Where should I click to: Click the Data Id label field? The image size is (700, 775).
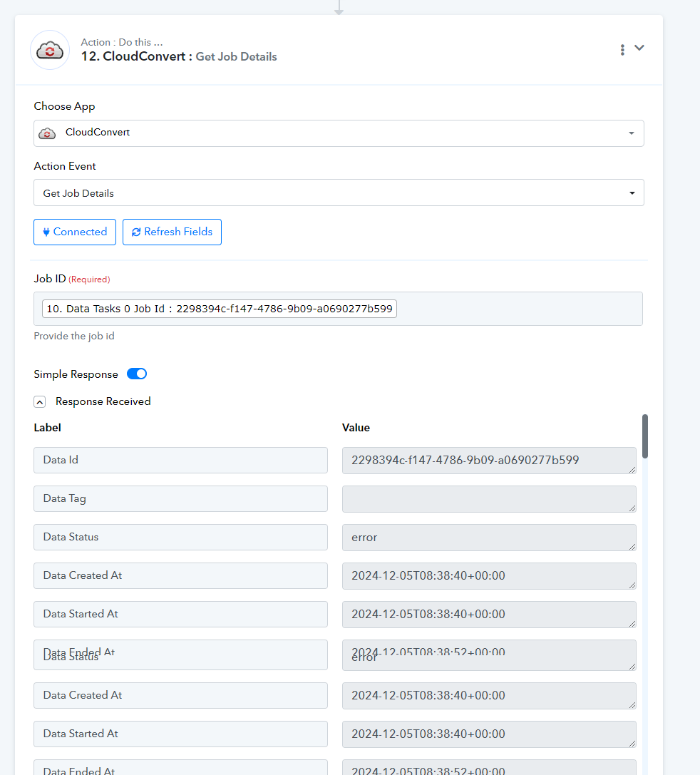[180, 460]
